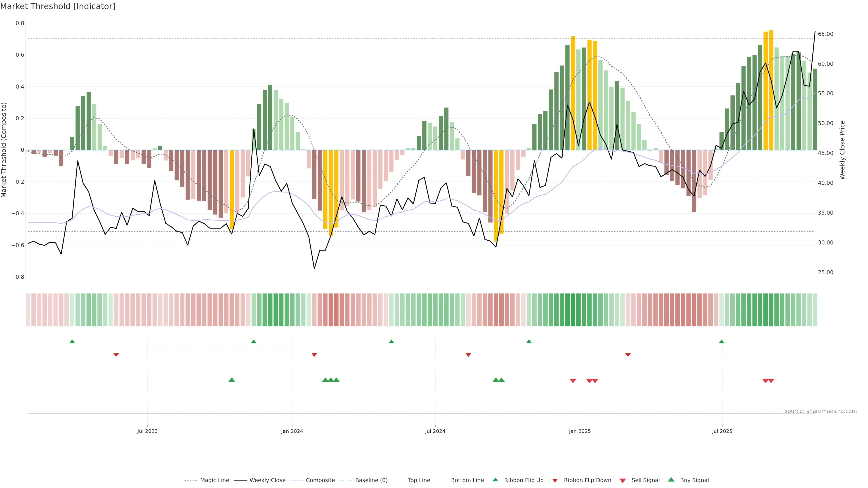Click the Sell Signal legend triangle
868x488 pixels.
pyautogui.click(x=622, y=480)
